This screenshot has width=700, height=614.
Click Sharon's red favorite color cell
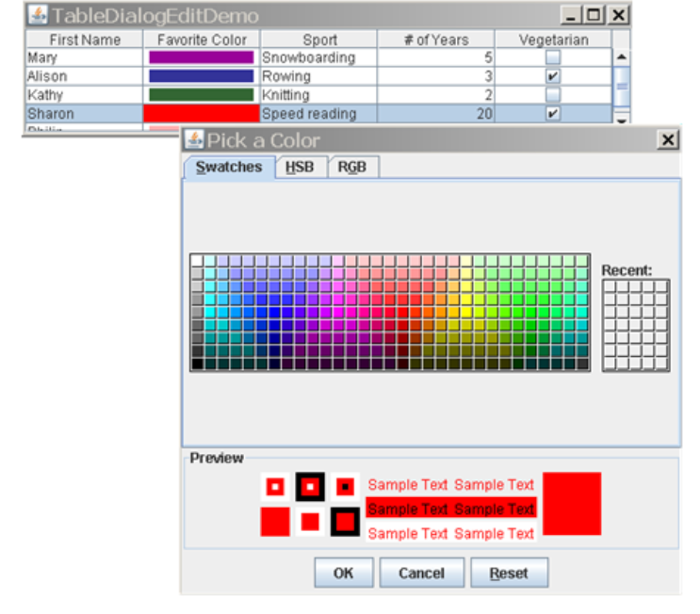202,114
